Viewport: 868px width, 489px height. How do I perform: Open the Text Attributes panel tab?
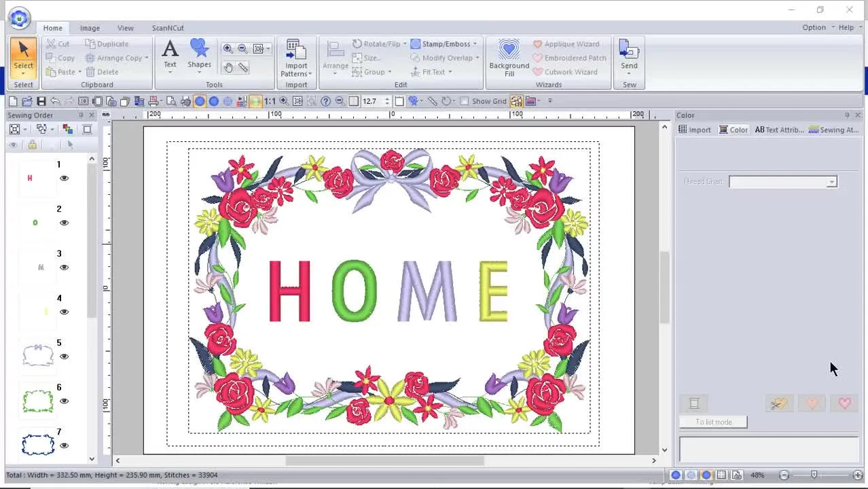click(x=779, y=130)
